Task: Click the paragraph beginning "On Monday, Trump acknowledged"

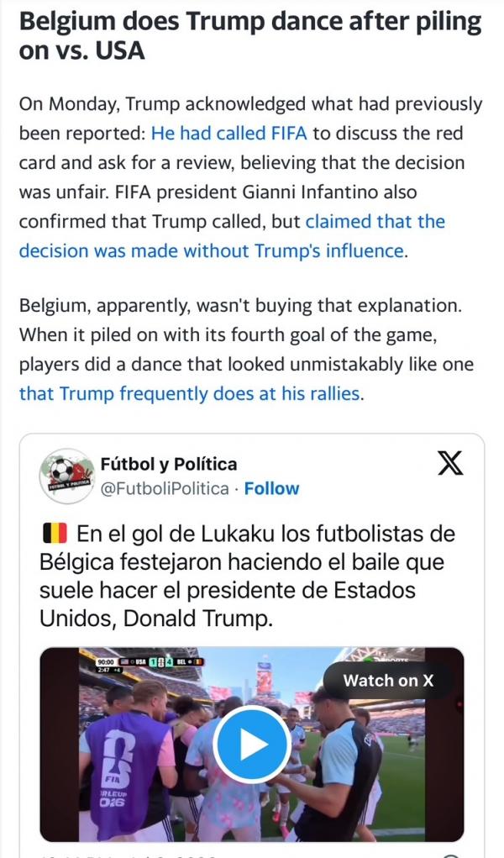Action: 250,177
